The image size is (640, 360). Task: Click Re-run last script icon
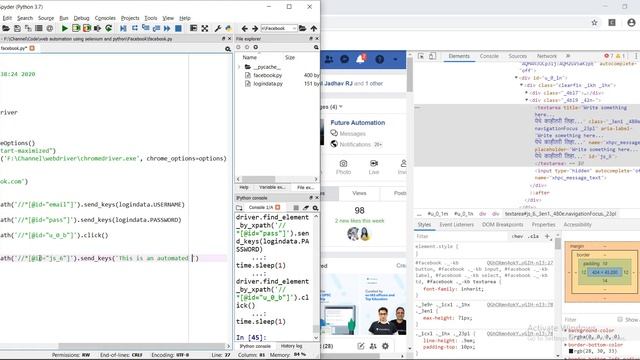[x=109, y=28]
